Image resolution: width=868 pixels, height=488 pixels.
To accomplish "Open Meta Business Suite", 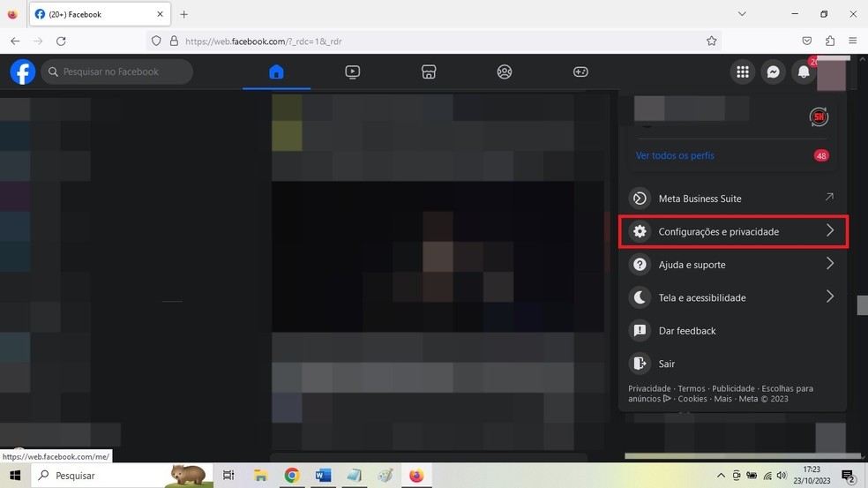I will pyautogui.click(x=732, y=199).
